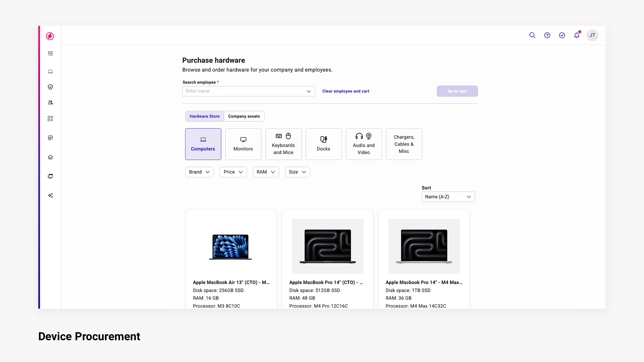The image size is (644, 362).
Task: Choose the Keyboards and Mice category
Action: point(283,144)
